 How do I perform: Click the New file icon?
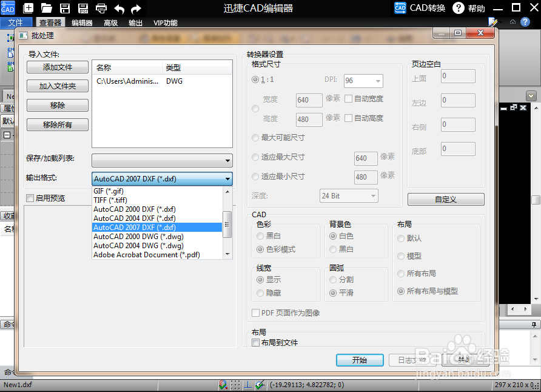[28, 8]
